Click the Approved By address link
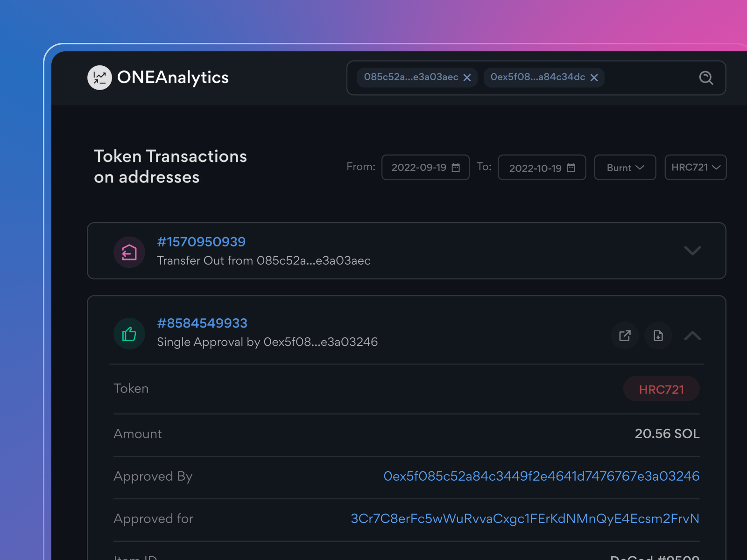 pyautogui.click(x=542, y=476)
